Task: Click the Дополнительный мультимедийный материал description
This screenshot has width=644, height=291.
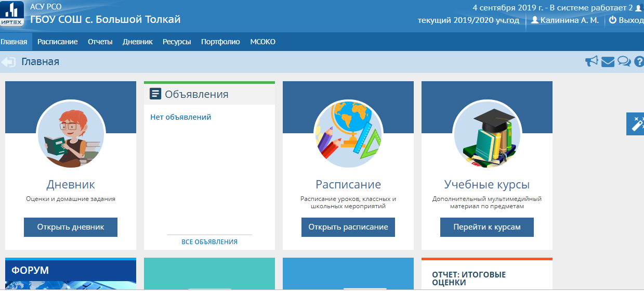Action: point(487,203)
